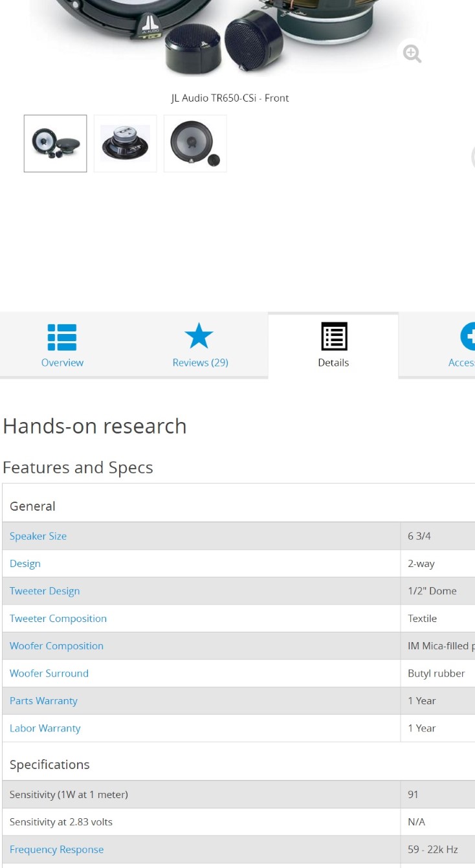Open the Speaker Size spec link
This screenshot has width=475, height=868.
click(x=38, y=536)
